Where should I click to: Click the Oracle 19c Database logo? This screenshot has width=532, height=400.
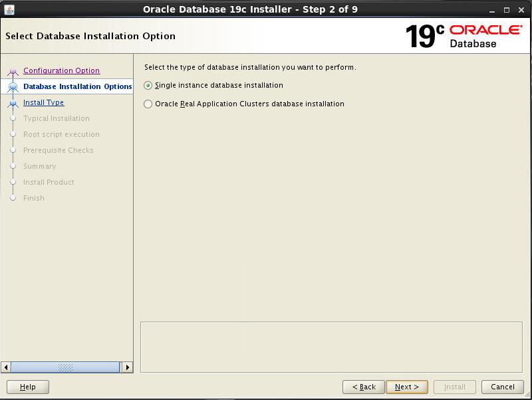click(x=464, y=36)
